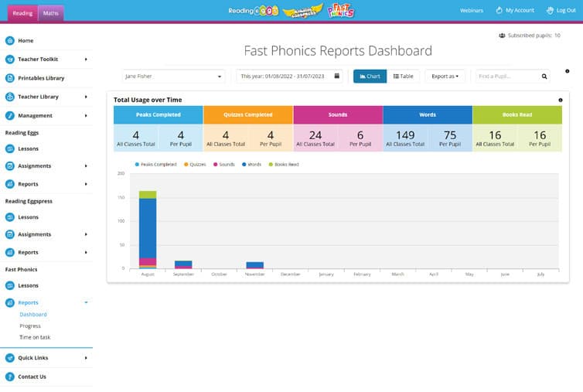Click the Printables Library sidebar icon

10,78
